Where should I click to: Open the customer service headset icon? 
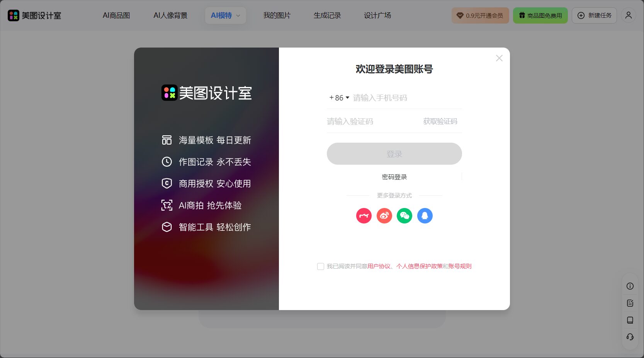(x=630, y=337)
